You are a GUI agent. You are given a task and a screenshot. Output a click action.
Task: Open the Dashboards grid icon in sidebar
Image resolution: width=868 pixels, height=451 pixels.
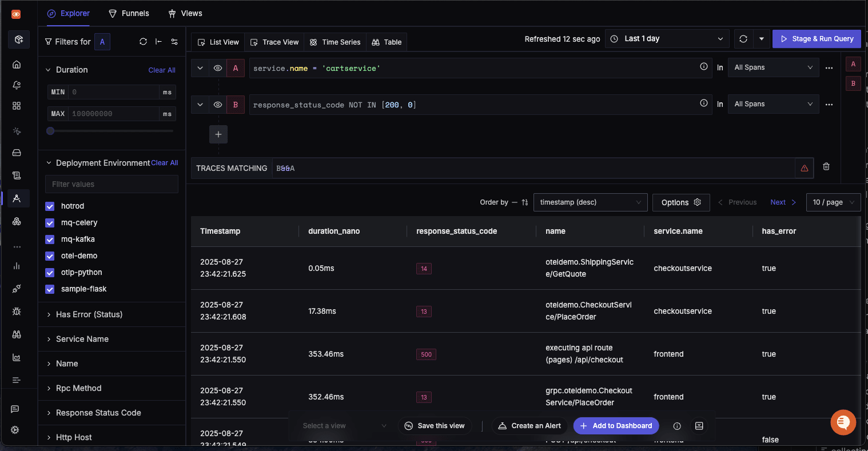pos(17,106)
